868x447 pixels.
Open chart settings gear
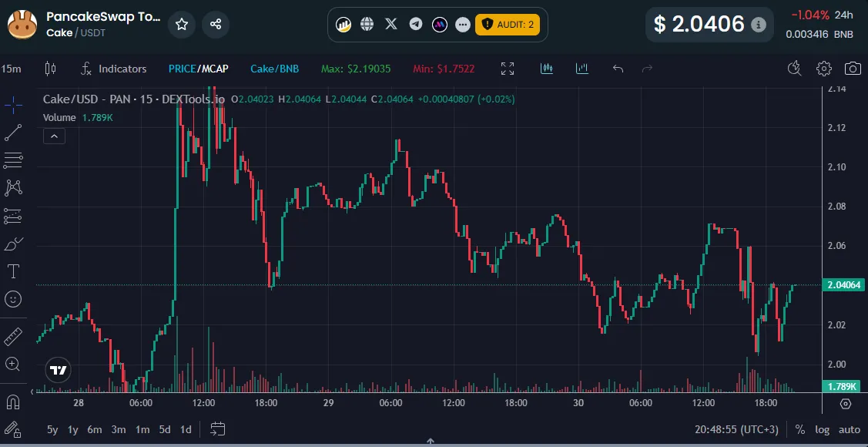[x=824, y=69]
